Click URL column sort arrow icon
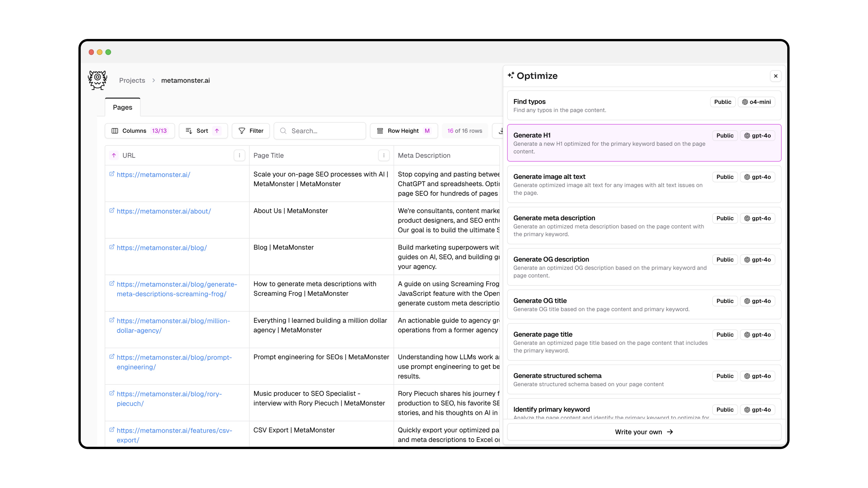The height and width of the screenshot is (488, 868). click(114, 155)
